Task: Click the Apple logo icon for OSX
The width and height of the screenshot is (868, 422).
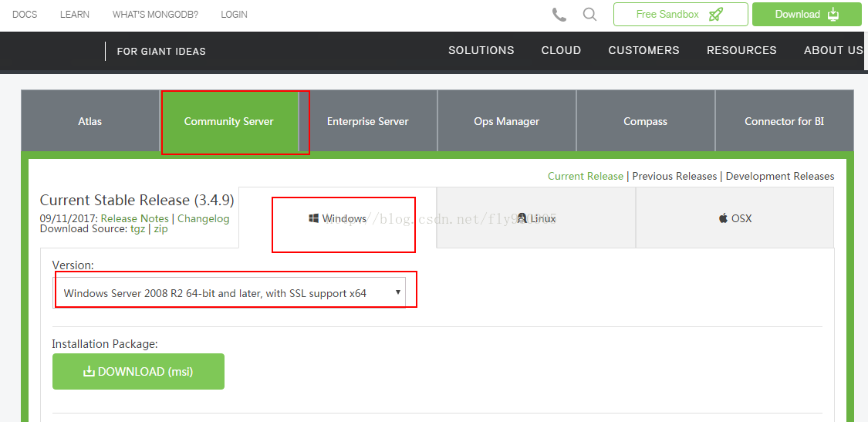Action: [x=723, y=218]
